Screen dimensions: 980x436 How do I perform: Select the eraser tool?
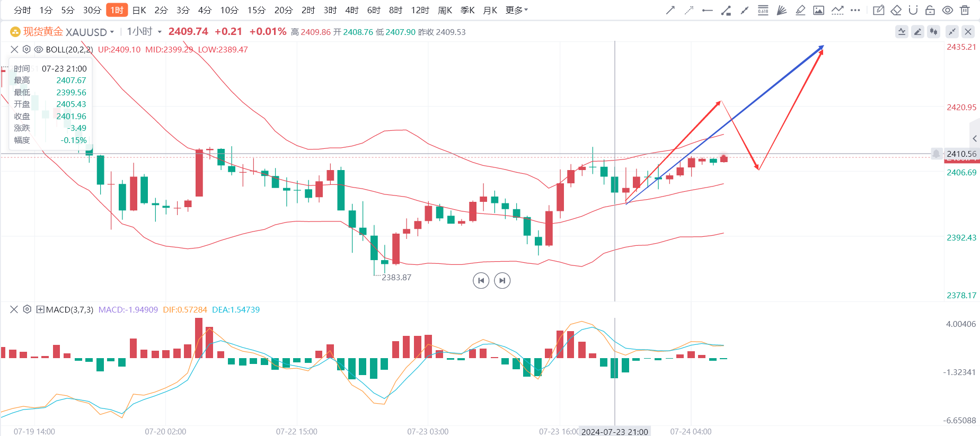[x=896, y=10]
